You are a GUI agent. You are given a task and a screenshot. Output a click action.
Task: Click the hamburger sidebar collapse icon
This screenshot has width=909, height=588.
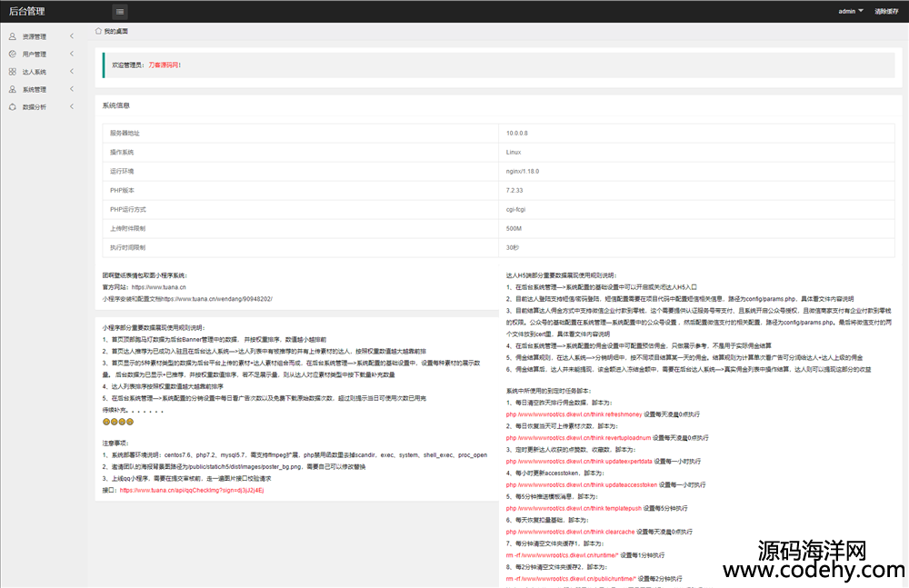tap(120, 12)
